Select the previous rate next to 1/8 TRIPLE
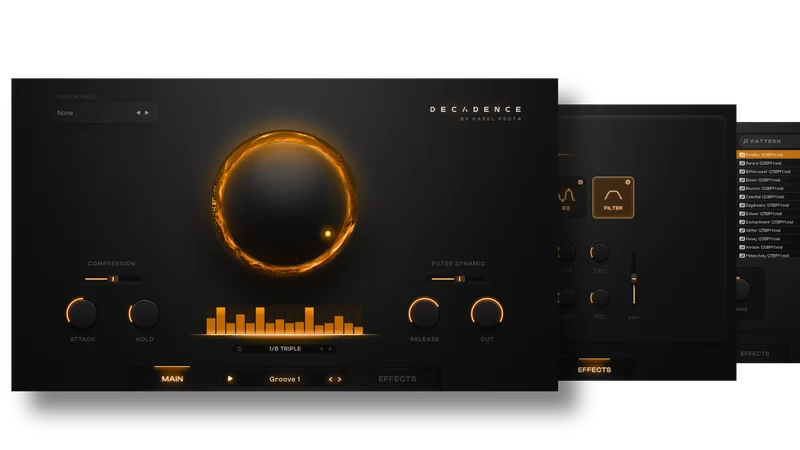This screenshot has height=450, width=800. coord(321,349)
